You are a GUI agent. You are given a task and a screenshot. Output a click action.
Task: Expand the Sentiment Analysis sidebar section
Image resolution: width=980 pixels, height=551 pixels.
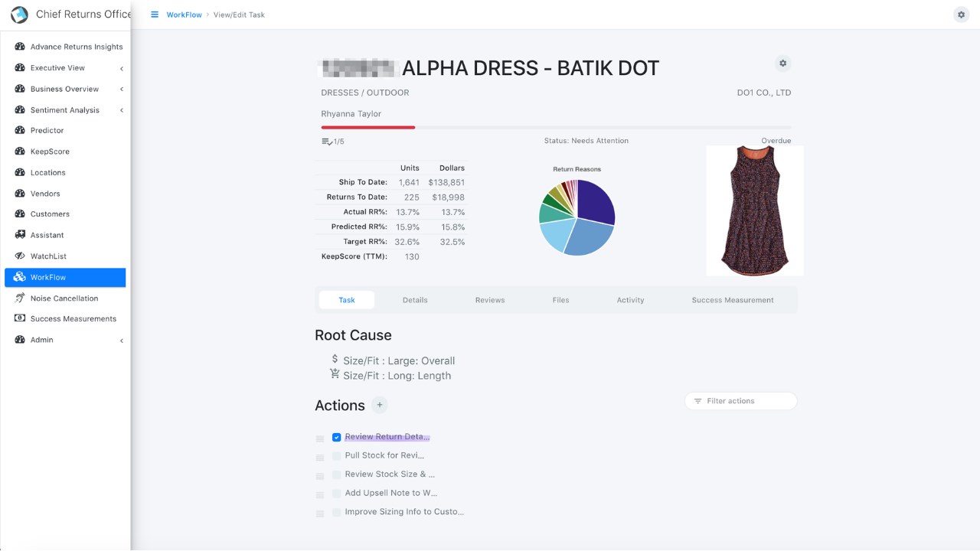[121, 110]
